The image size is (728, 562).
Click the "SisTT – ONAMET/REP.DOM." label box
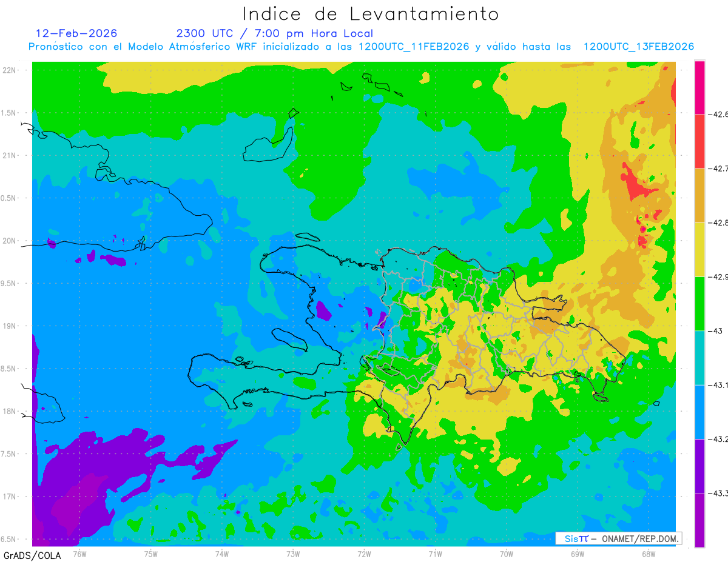point(618,538)
